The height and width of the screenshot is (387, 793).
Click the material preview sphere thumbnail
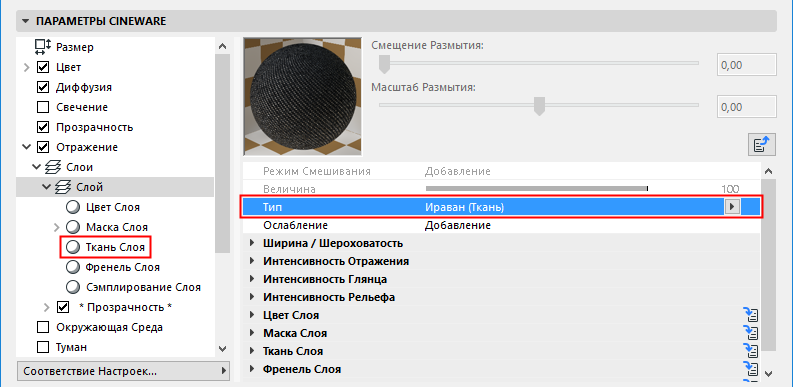coord(302,96)
